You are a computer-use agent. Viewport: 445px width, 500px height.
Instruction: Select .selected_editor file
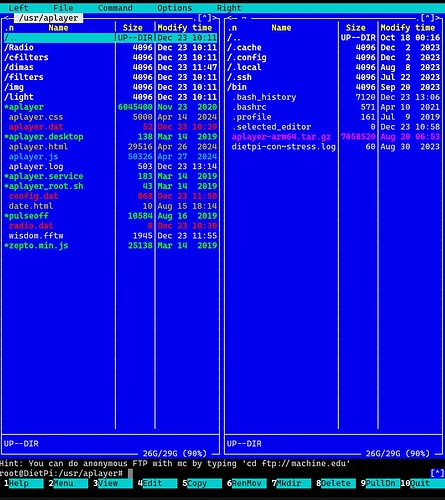[x=333, y=127]
